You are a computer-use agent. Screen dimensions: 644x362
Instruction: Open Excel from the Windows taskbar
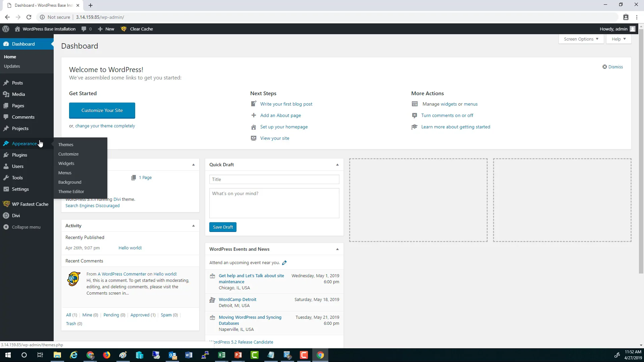click(221, 355)
